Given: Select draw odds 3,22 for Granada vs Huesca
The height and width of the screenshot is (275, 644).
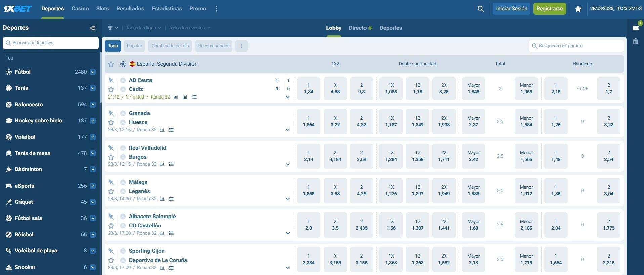Looking at the screenshot, I should click(x=335, y=122).
